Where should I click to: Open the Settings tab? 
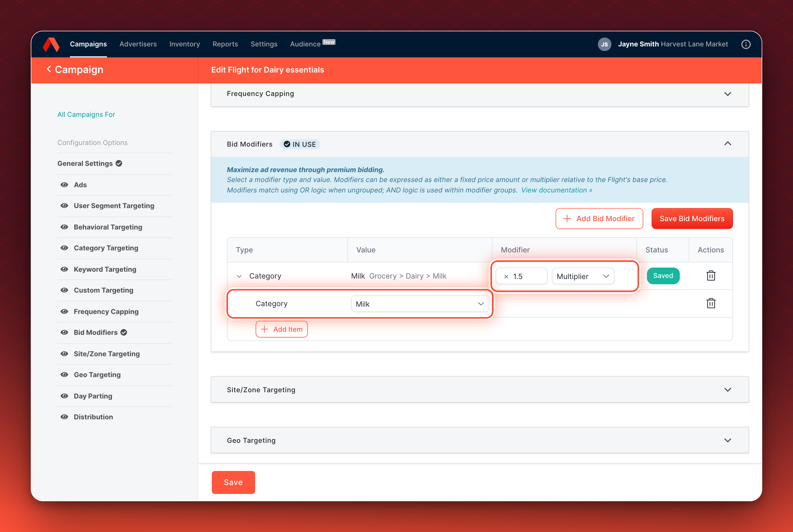(264, 44)
